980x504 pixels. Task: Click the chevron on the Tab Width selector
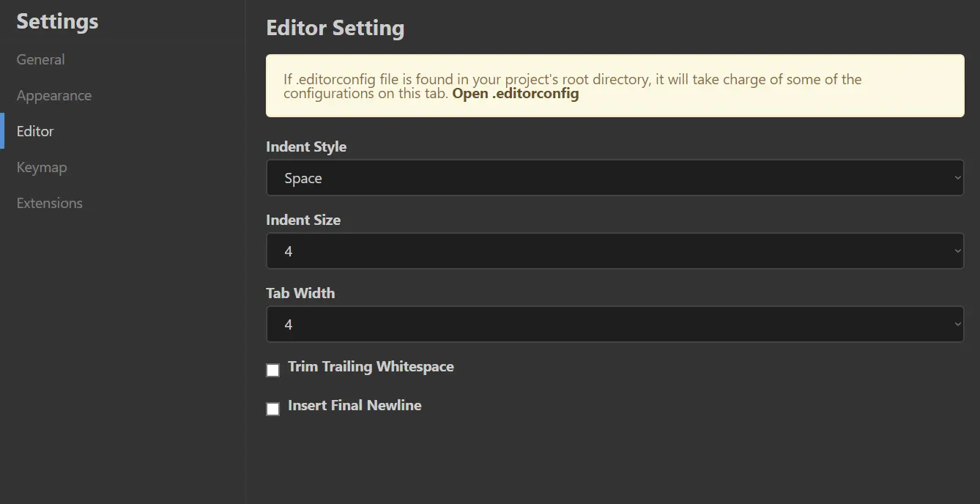coord(957,324)
